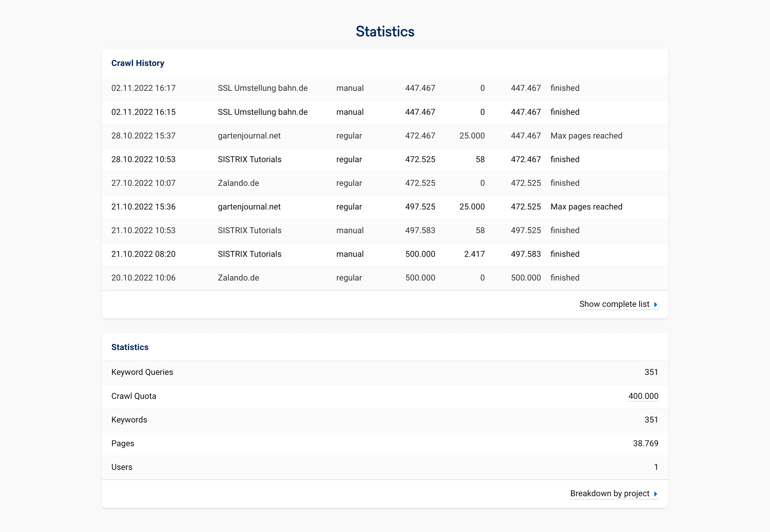Image resolution: width=770 pixels, height=532 pixels.
Task: Click SSL Umstellung bahn.de in the 16:15 row
Action: coord(263,112)
